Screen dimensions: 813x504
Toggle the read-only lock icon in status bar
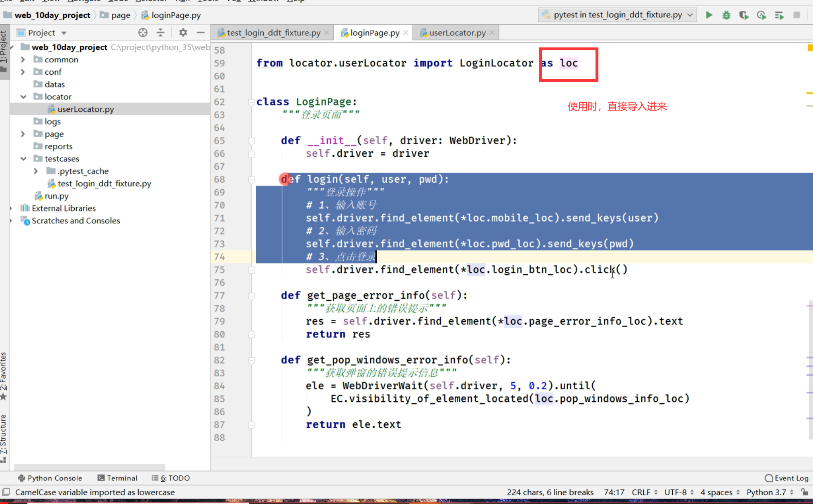pos(804,492)
